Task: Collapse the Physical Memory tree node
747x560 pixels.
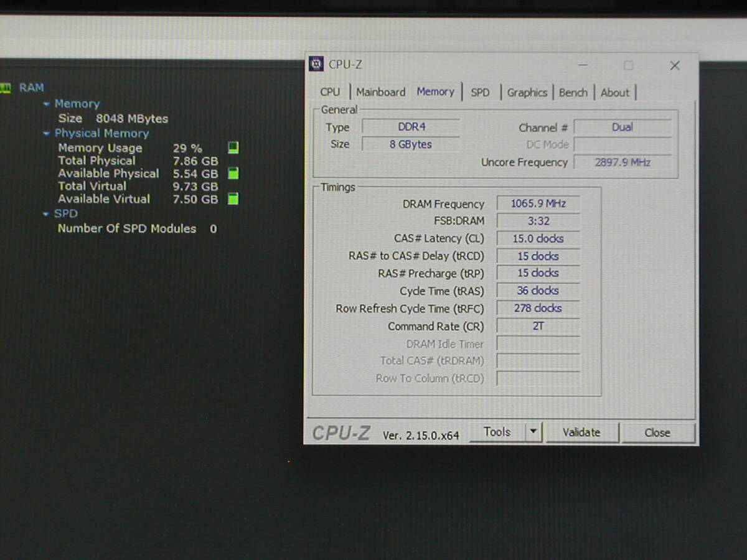Action: click(47, 133)
